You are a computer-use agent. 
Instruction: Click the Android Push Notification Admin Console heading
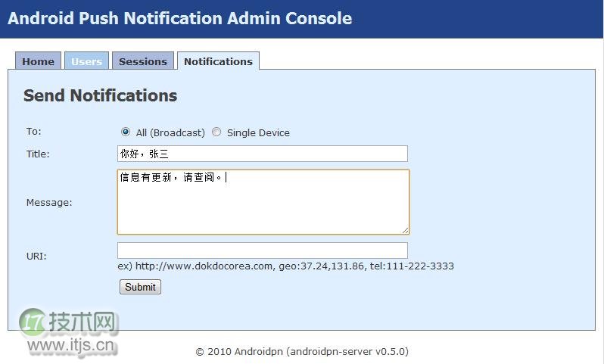coord(180,18)
